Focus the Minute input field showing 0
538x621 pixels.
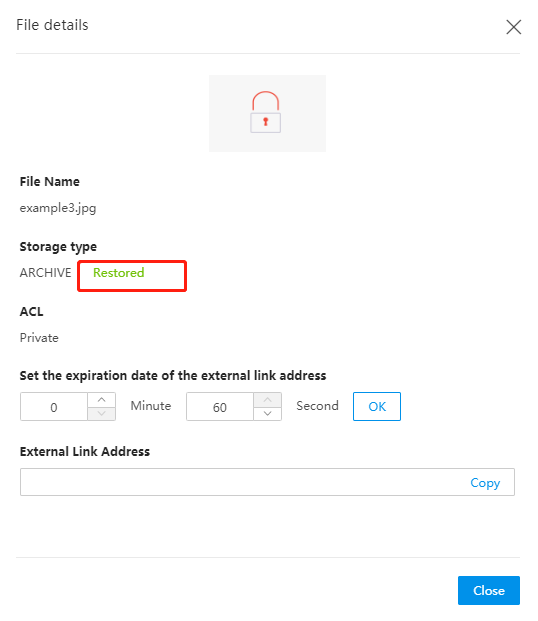(54, 407)
